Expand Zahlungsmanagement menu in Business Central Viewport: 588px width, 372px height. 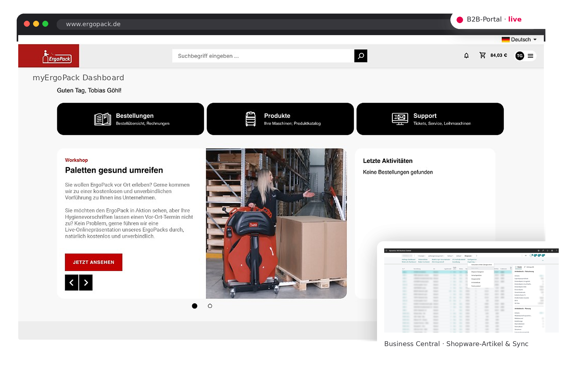[436, 256]
